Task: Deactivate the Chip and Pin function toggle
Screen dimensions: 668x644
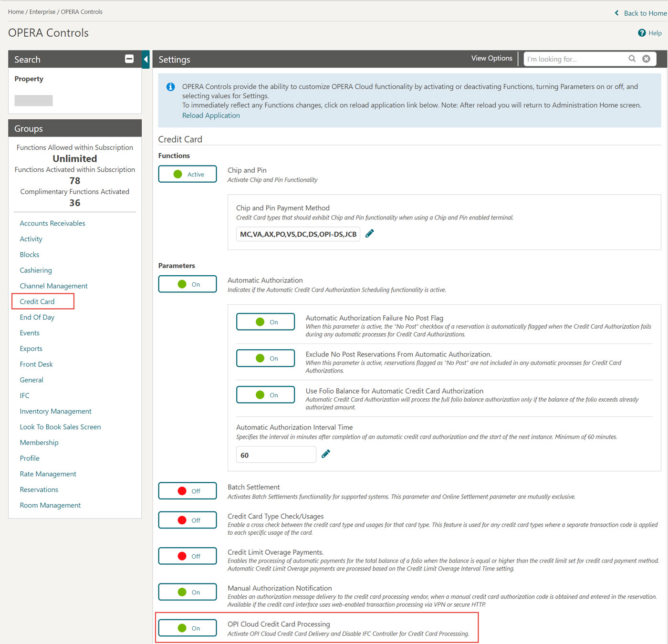Action: pyautogui.click(x=188, y=174)
